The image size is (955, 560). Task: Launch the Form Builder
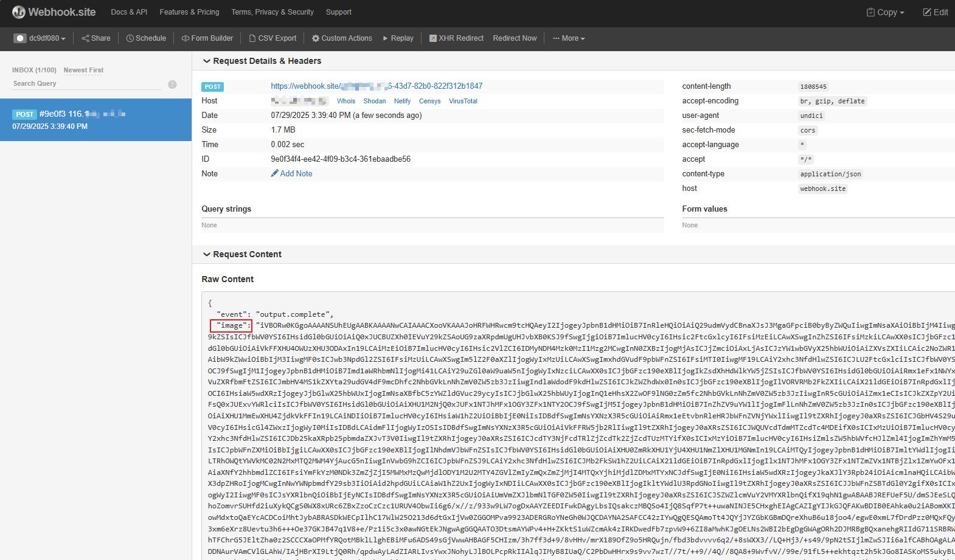coord(207,38)
